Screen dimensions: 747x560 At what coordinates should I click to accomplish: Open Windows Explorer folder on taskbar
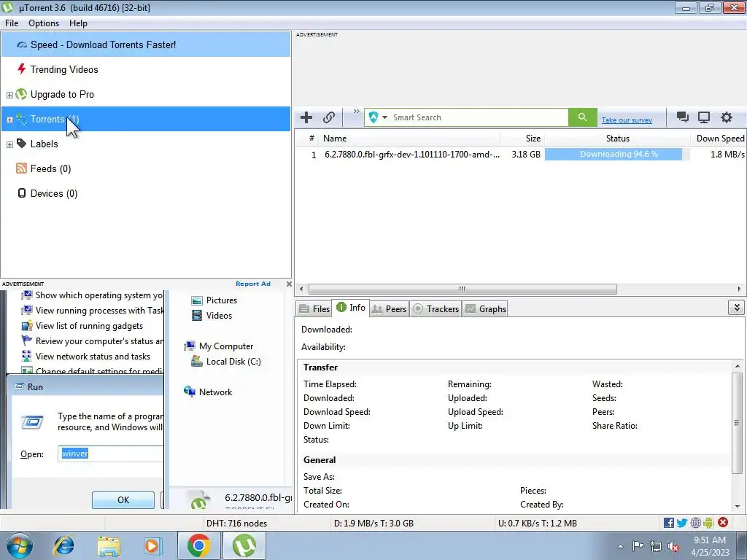click(x=109, y=545)
